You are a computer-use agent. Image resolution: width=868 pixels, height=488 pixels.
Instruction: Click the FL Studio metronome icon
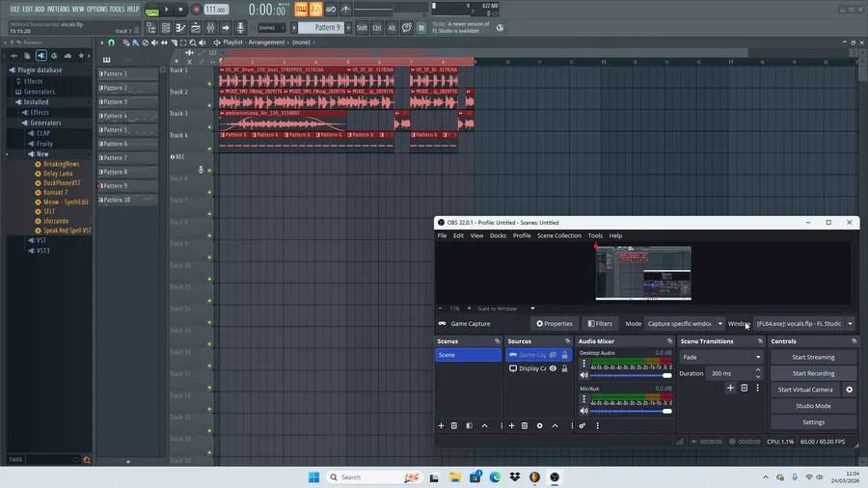click(345, 10)
